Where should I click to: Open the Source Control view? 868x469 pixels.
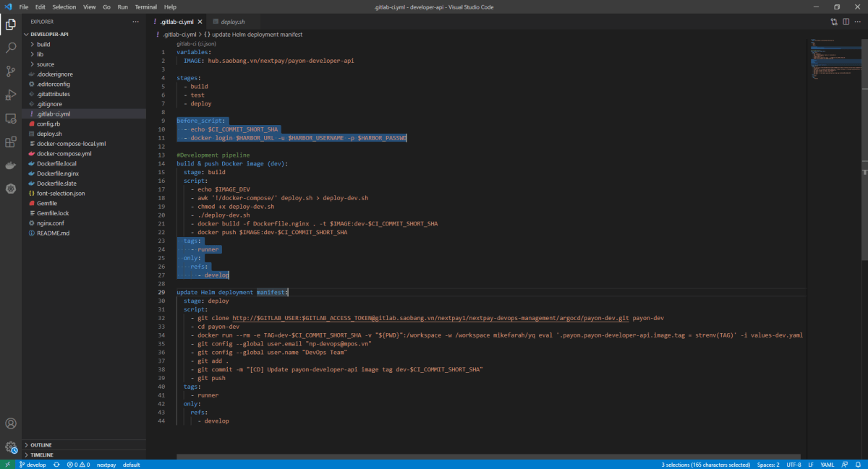11,72
